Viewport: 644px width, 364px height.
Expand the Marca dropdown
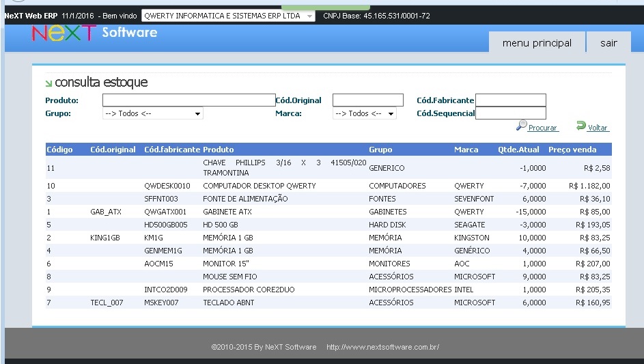point(364,113)
